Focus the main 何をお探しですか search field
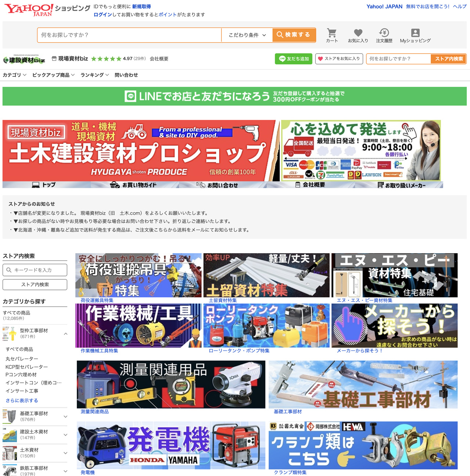This screenshot has width=470, height=476. tap(129, 35)
